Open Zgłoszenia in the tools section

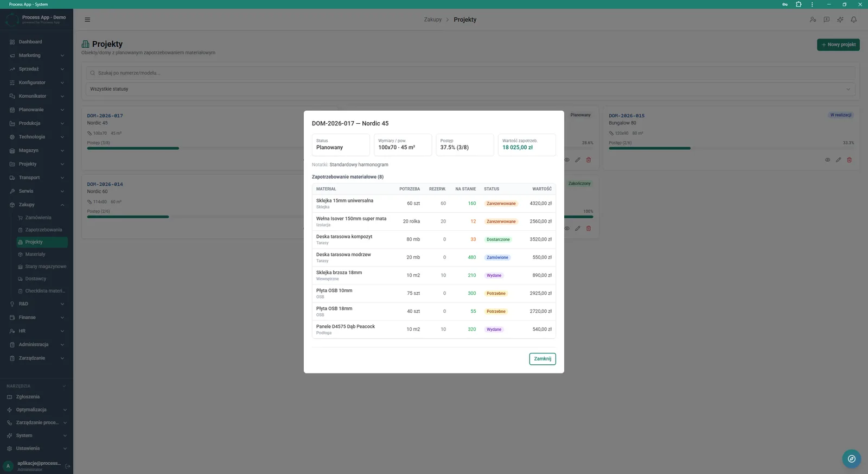[28, 397]
